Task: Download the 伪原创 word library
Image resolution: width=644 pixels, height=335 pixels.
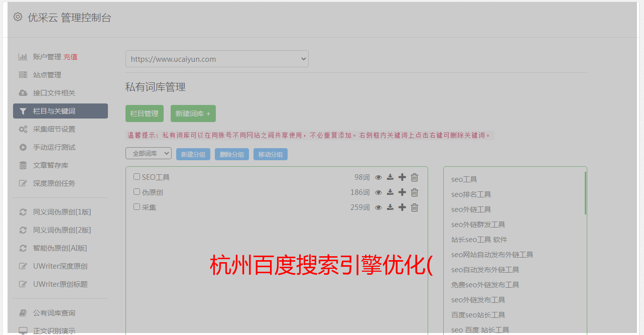Action: [390, 192]
